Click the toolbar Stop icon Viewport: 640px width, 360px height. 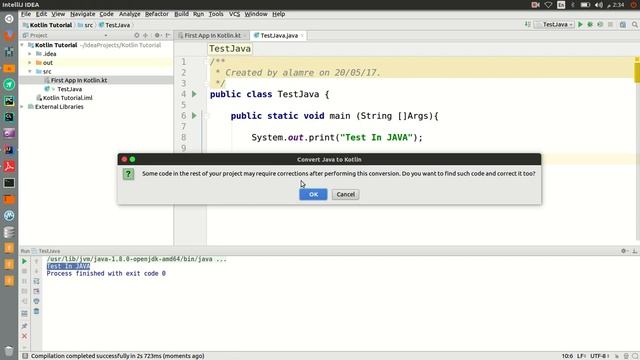click(x=610, y=24)
